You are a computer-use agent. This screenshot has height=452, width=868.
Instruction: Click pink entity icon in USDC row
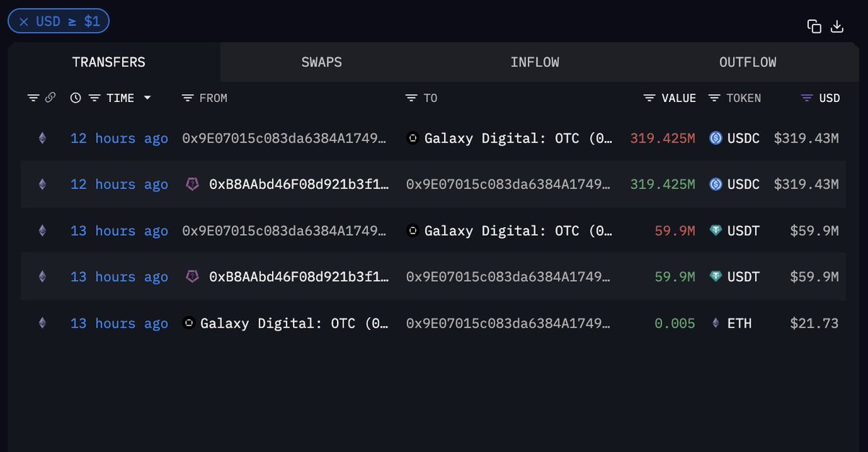[x=192, y=184]
